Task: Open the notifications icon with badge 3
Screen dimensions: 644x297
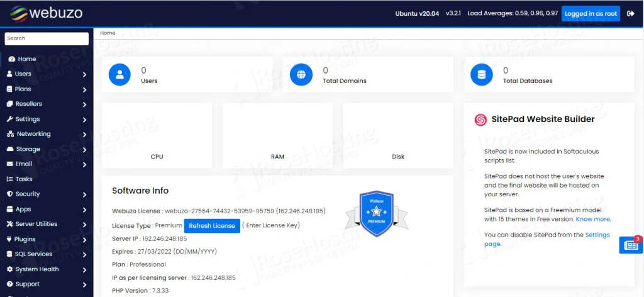Action: point(630,245)
